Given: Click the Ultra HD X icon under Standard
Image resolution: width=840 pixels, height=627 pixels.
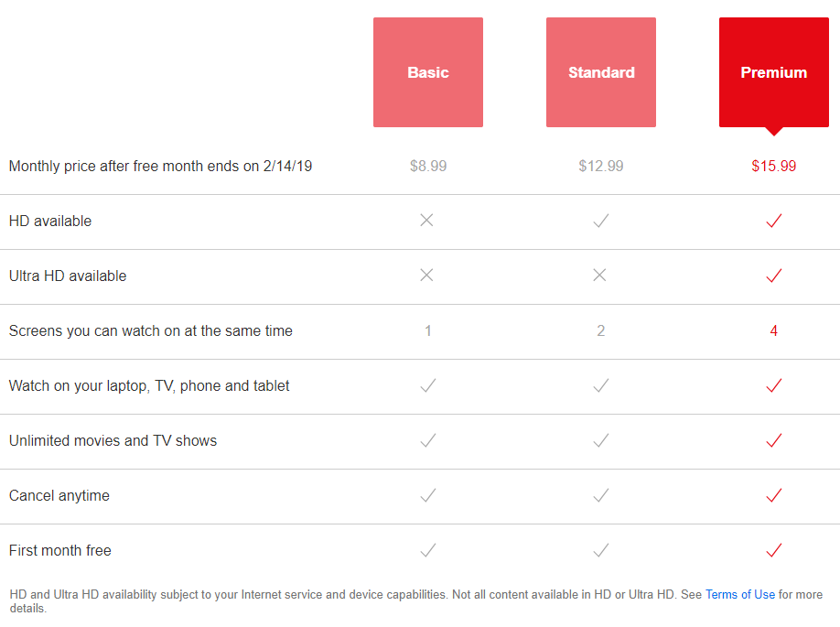Looking at the screenshot, I should 600,276.
